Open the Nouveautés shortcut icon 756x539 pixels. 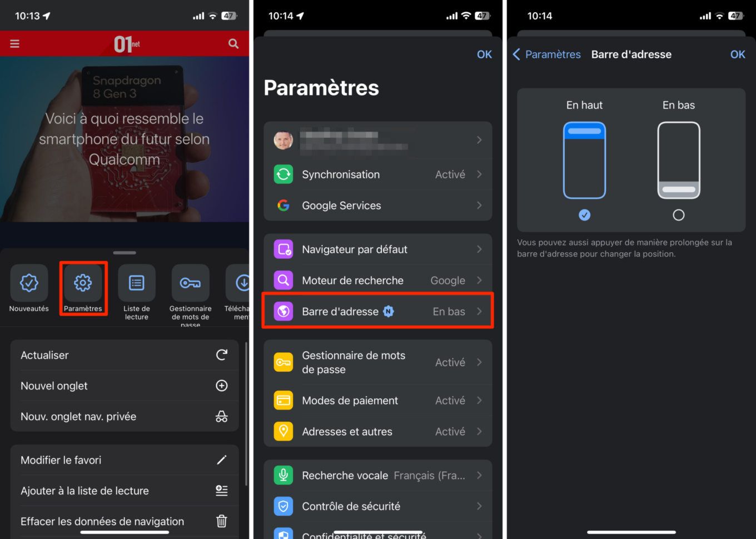[29, 283]
